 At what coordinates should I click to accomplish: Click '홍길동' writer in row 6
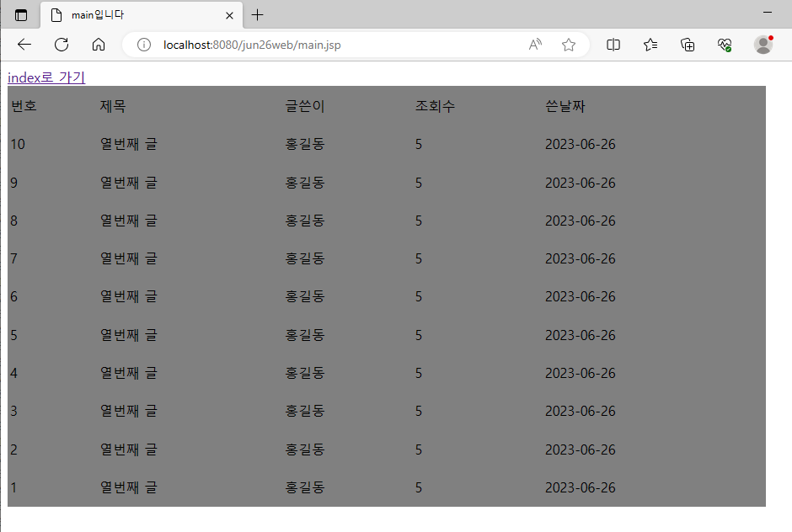[305, 296]
